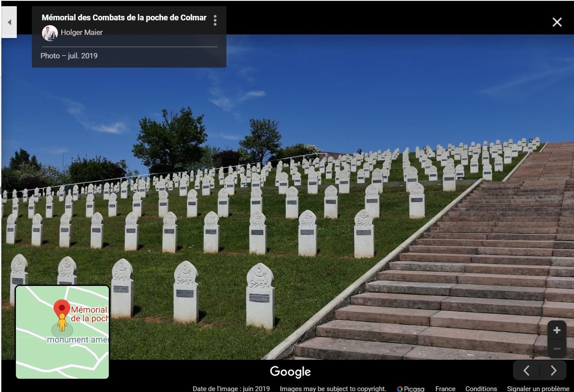The height and width of the screenshot is (392, 574).
Task: Open the minimap thumbnail
Action: 62,332
